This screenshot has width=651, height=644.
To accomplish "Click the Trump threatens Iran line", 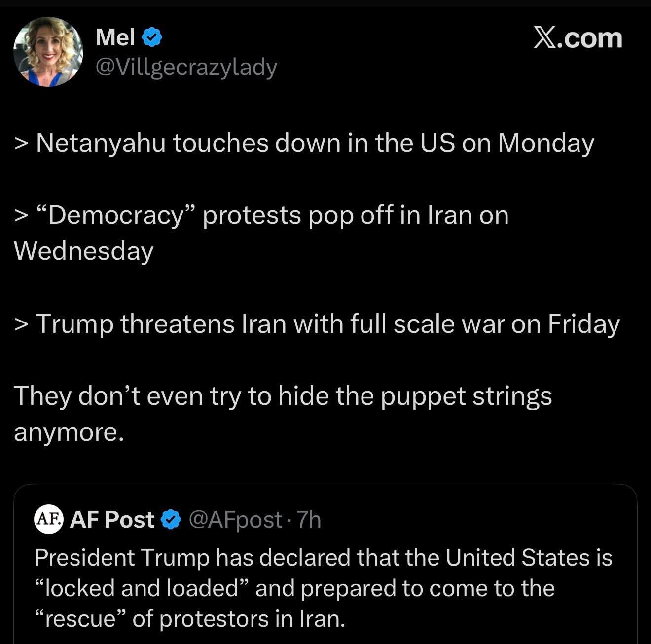I will click(317, 324).
